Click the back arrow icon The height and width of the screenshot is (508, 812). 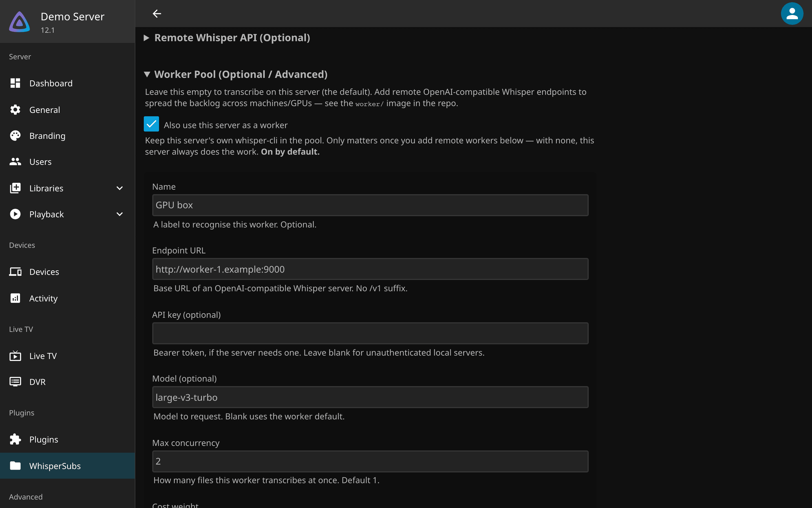157,14
